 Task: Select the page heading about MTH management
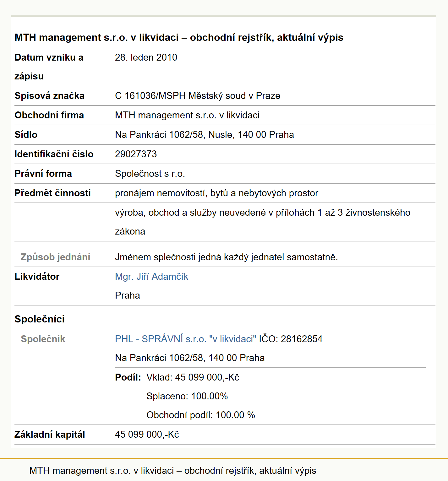coord(179,37)
